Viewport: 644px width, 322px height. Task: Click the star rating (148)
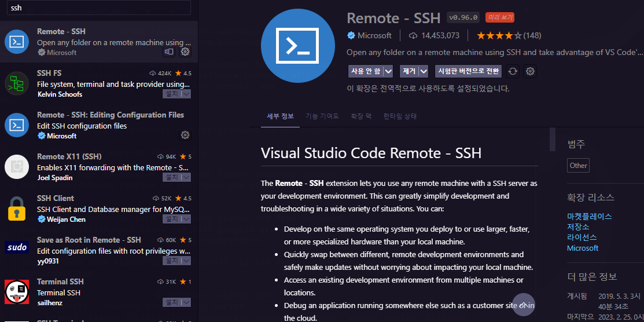point(509,36)
